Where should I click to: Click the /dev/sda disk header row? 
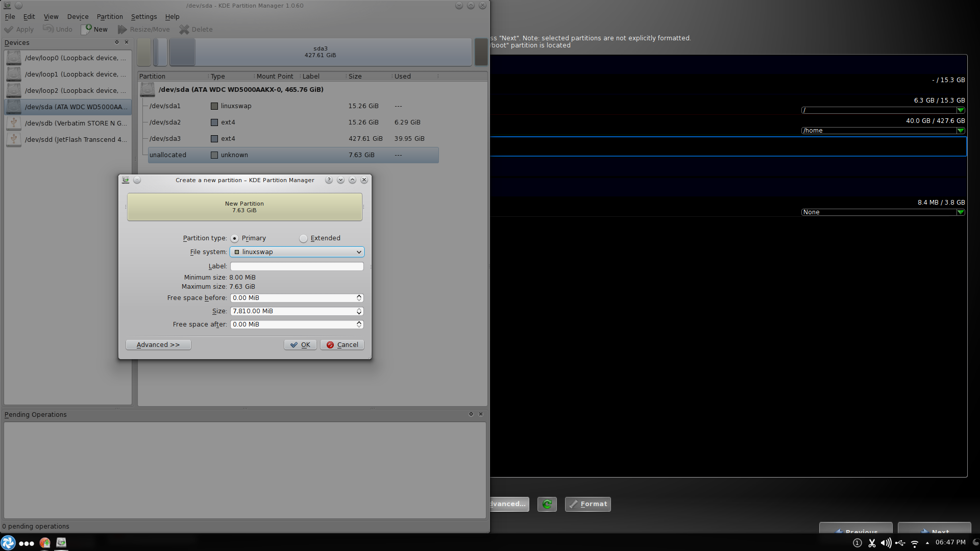click(x=288, y=90)
